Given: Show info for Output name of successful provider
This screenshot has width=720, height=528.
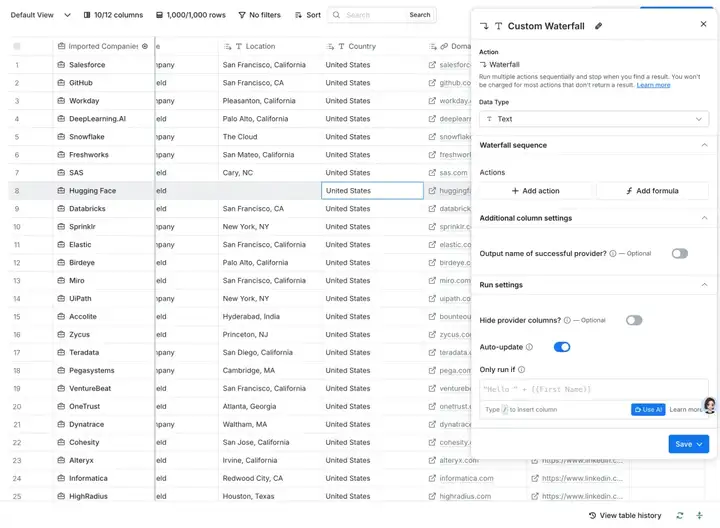Looking at the screenshot, I should coord(613,253).
